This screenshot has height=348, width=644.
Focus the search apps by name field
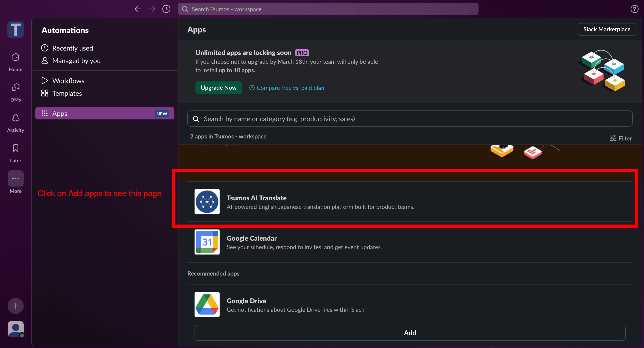click(410, 119)
